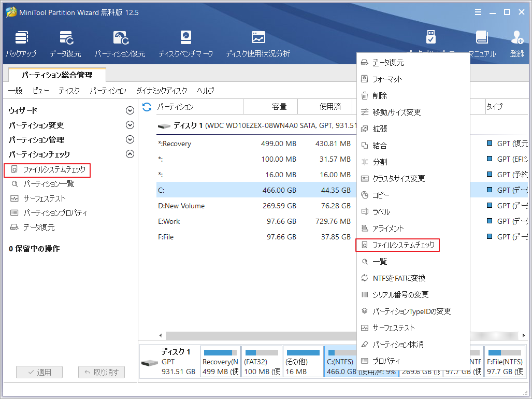Select コピー in the context menu
The image size is (532, 399).
[413, 195]
